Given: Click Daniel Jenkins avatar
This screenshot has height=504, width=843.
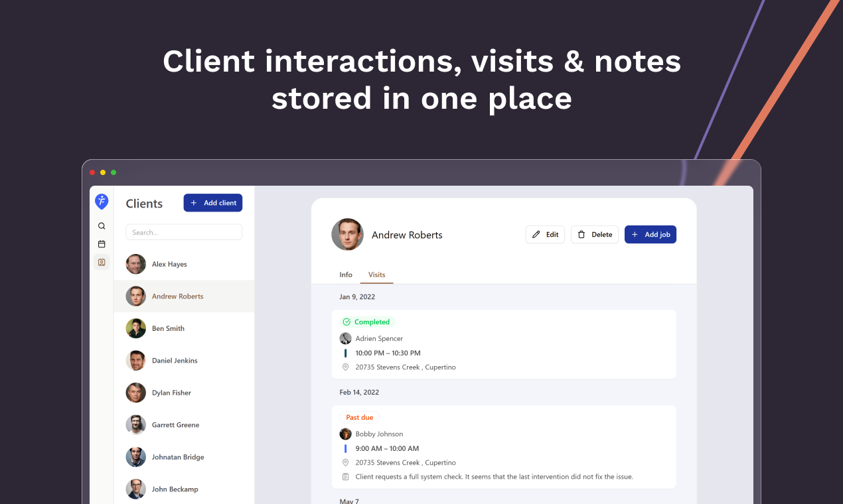Looking at the screenshot, I should tap(136, 361).
